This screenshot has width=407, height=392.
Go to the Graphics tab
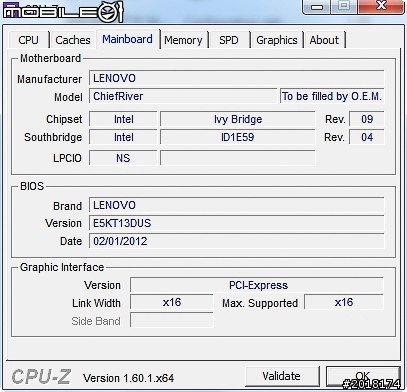pos(277,40)
